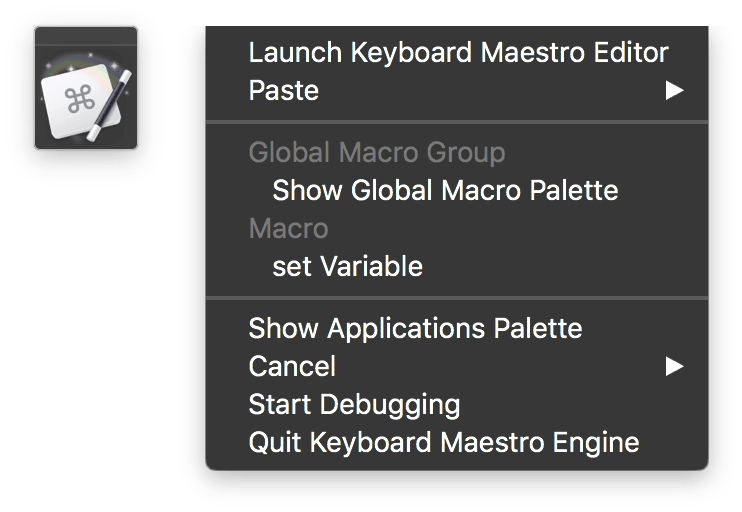Show Global Macro Palette

tap(445, 190)
